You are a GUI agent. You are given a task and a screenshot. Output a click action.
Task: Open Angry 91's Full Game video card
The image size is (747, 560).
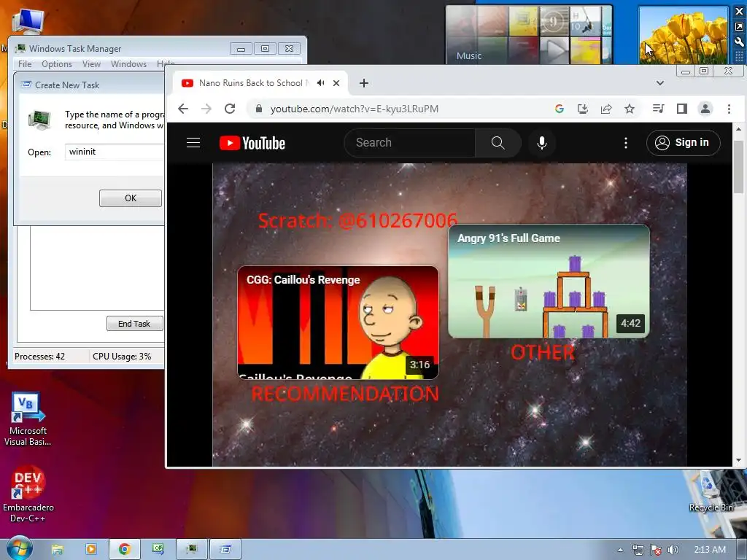click(x=549, y=281)
